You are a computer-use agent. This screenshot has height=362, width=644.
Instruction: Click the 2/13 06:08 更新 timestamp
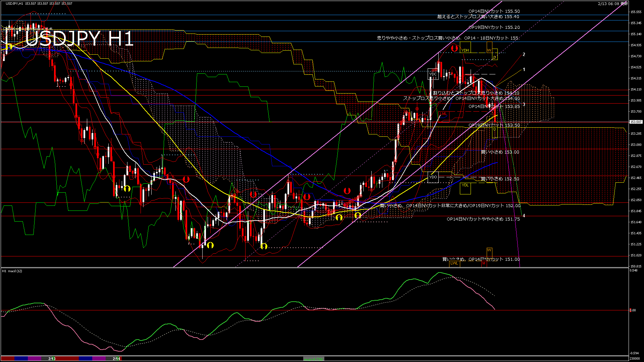(x=612, y=4)
